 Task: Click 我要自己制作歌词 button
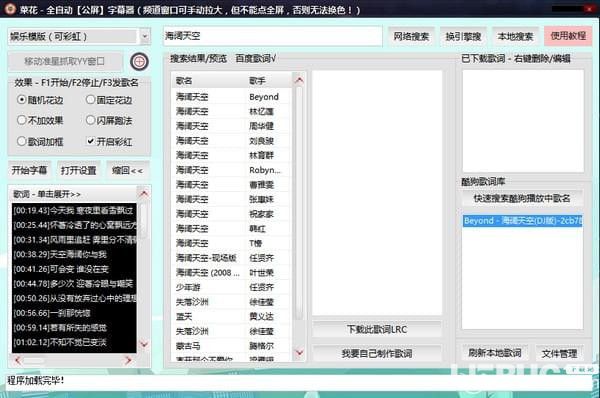tap(377, 353)
